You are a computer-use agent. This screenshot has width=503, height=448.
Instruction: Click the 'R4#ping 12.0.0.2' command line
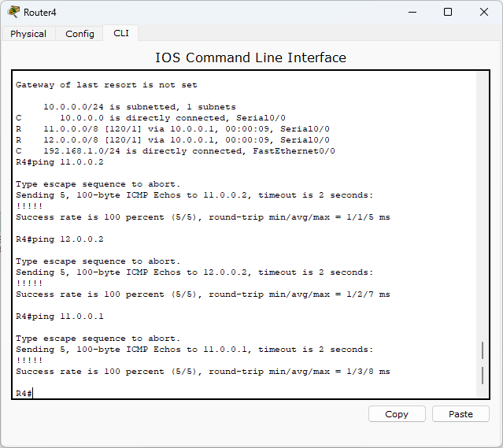pos(60,239)
